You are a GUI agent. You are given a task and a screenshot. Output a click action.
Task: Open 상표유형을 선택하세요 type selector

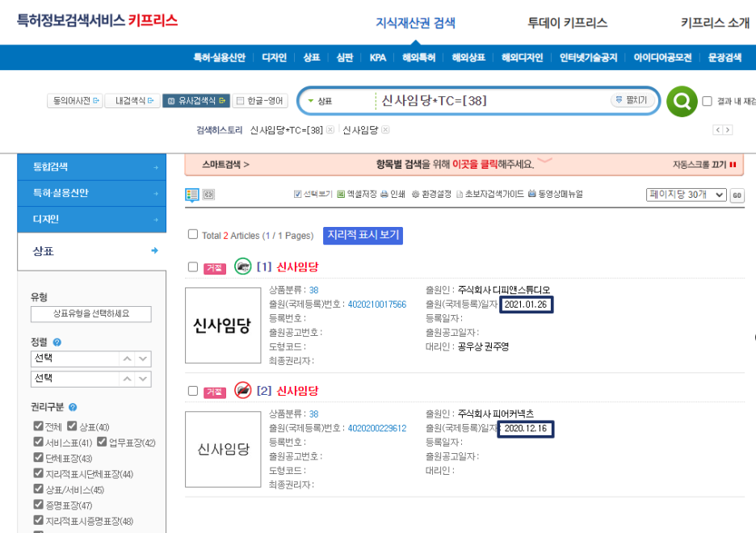click(x=91, y=313)
